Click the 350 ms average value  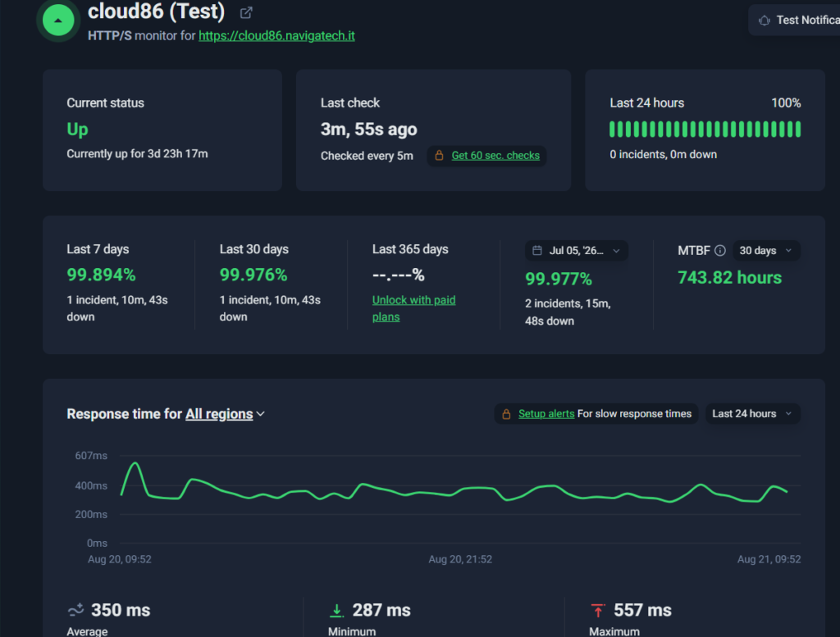[x=121, y=610]
